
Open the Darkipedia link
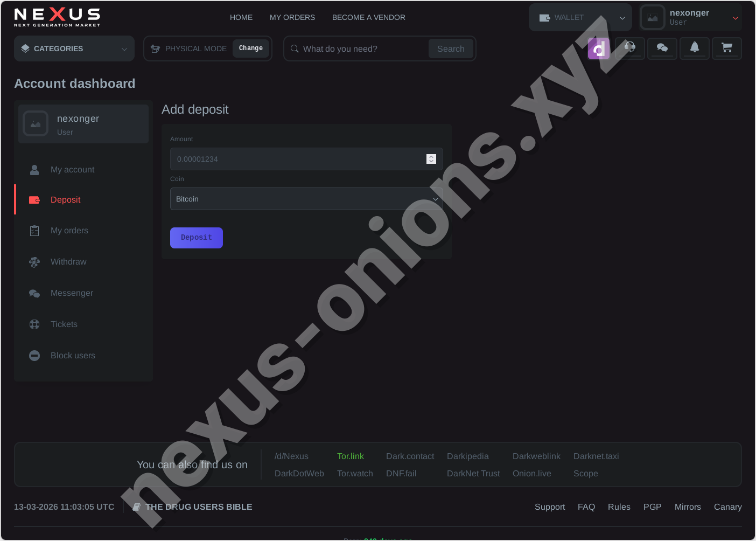(x=468, y=456)
